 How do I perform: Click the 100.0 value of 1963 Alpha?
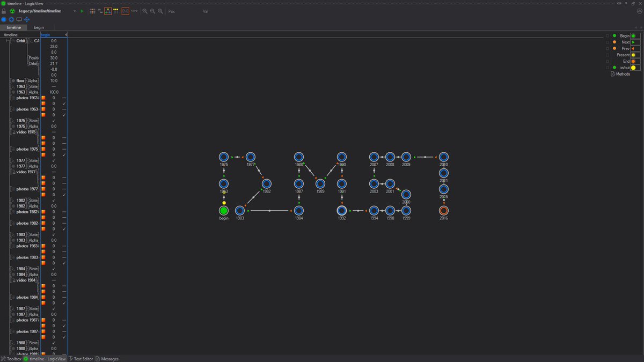[x=54, y=92]
